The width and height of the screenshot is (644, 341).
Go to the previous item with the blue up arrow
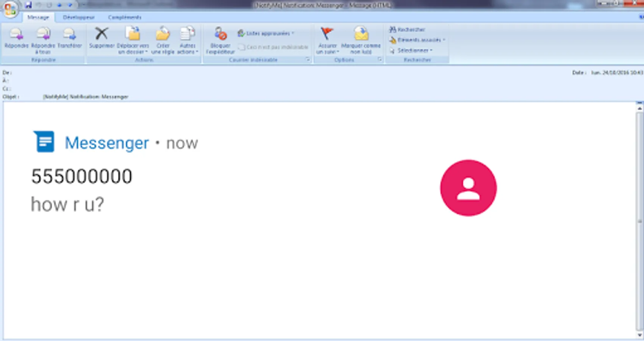pos(59,5)
